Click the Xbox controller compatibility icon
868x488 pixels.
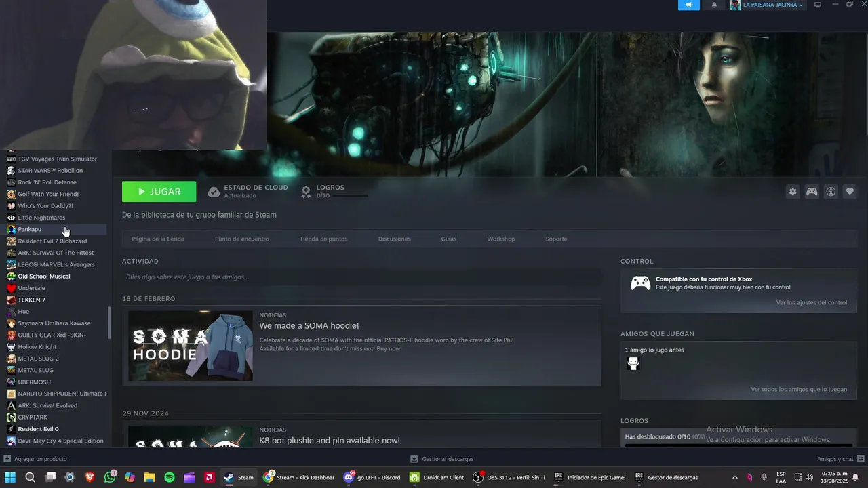[x=640, y=283]
